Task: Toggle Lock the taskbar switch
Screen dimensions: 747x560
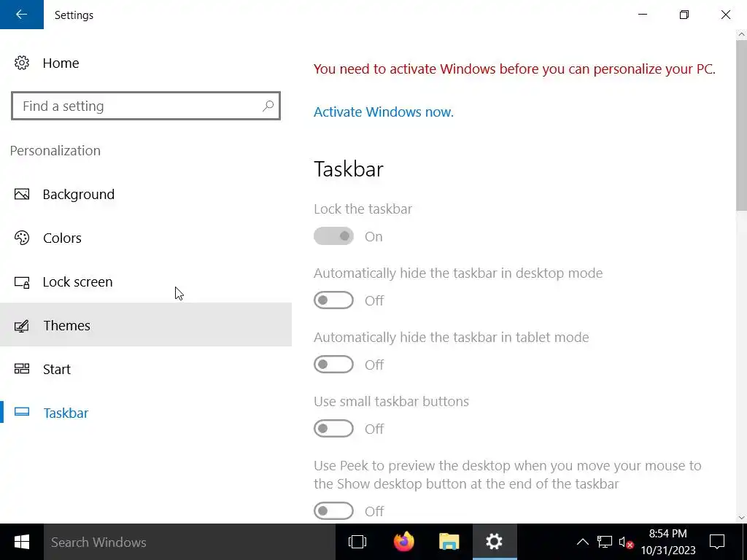Action: point(333,236)
